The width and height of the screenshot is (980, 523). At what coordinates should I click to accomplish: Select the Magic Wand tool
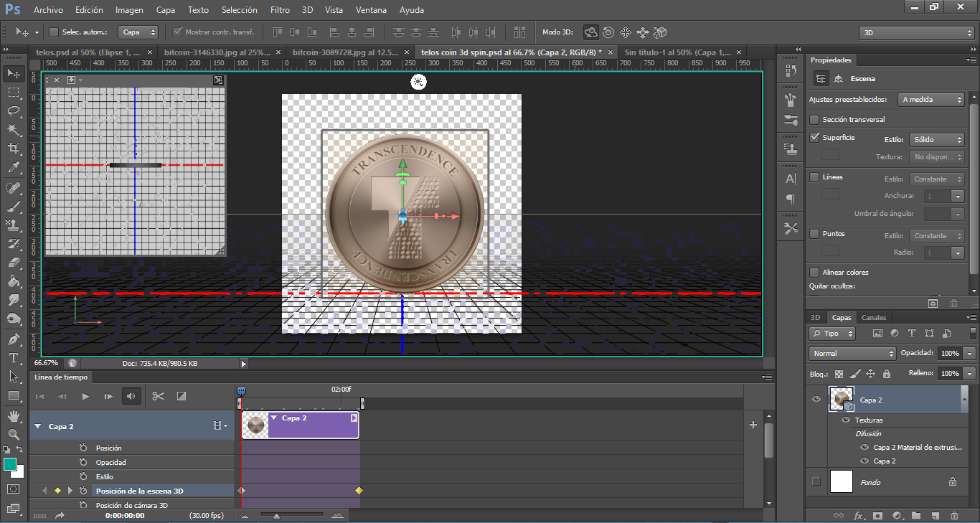pos(14,130)
